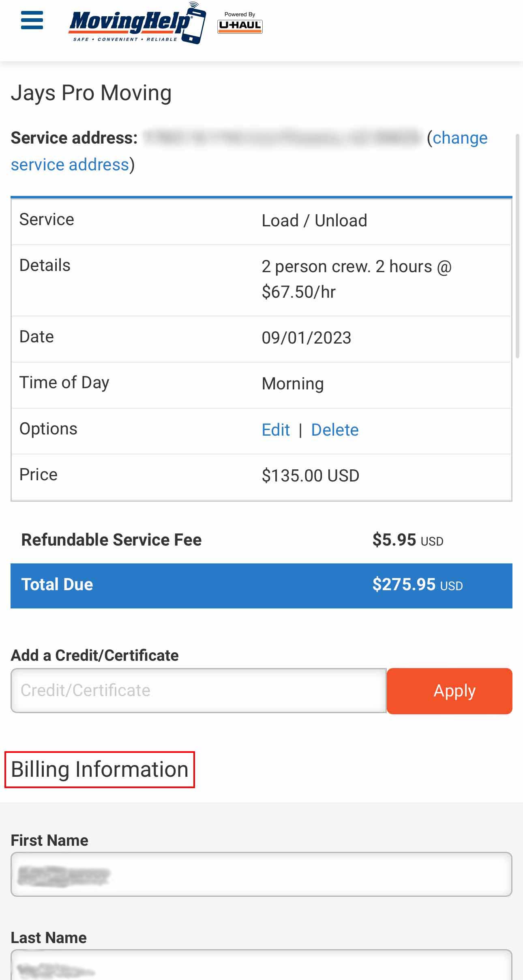The width and height of the screenshot is (523, 980).
Task: Click the $135.00 USD price value
Action: click(311, 476)
